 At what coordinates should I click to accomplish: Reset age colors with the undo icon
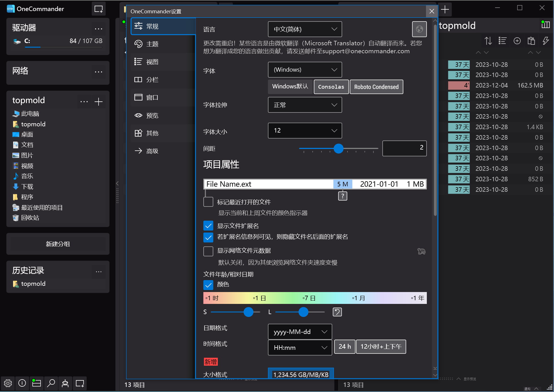[x=337, y=312]
